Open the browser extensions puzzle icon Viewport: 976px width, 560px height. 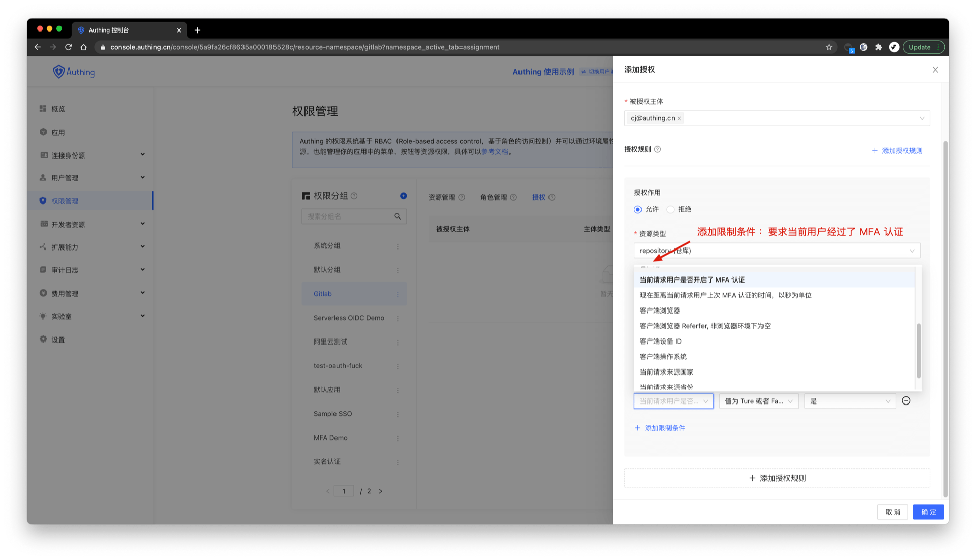click(878, 47)
